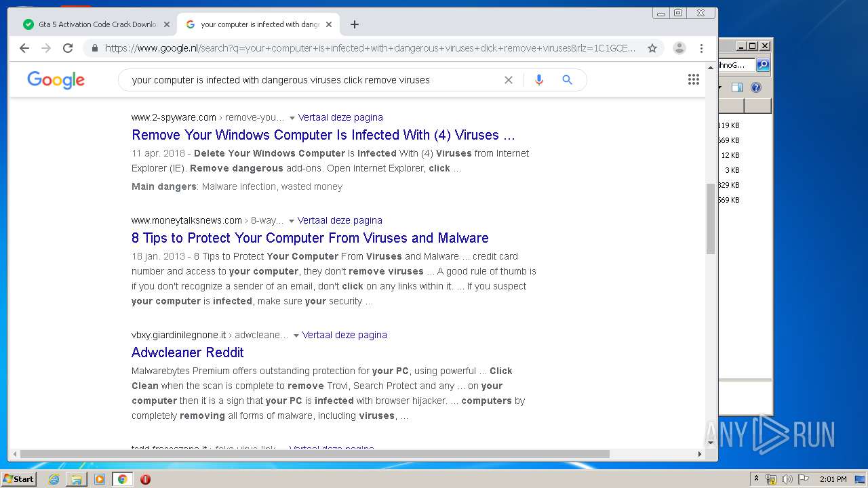Close the Gta 5 Activation Code tab
This screenshot has height=488, width=868.
[x=167, y=24]
